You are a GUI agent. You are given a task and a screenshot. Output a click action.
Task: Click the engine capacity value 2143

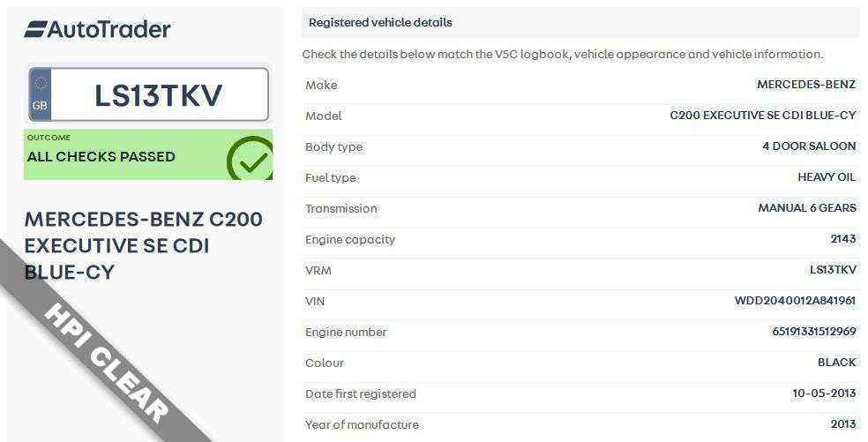(842, 239)
